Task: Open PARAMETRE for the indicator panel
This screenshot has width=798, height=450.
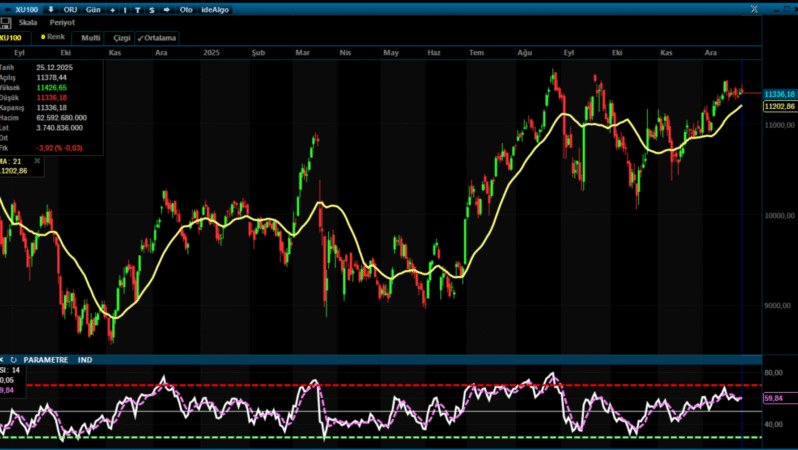Action: (x=46, y=359)
